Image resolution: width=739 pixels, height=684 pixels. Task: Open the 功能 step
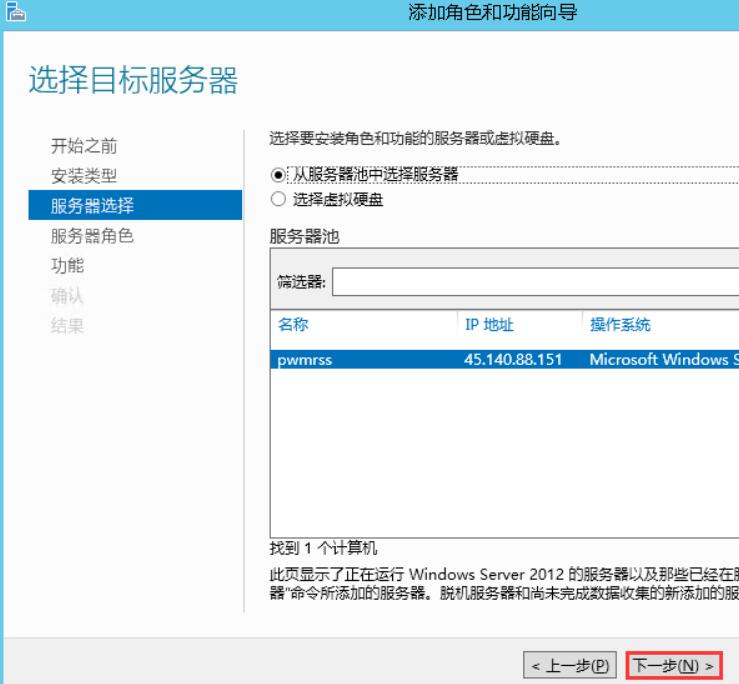(x=67, y=265)
